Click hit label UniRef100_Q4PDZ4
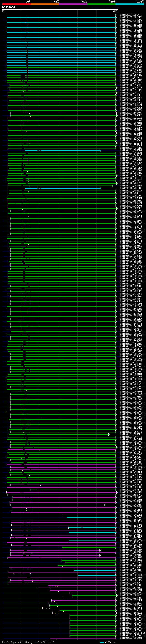This screenshot has width=146, height=644. tap(131, 87)
